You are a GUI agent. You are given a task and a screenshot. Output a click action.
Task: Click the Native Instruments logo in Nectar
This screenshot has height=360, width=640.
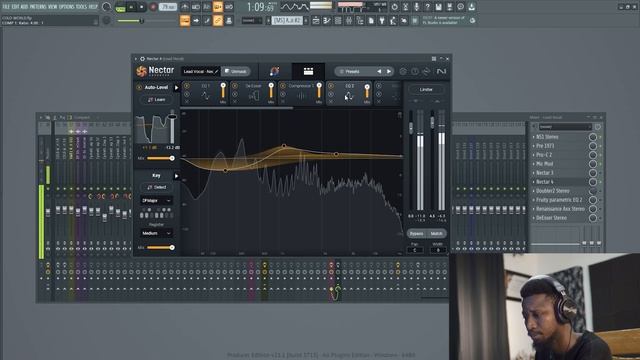(441, 71)
